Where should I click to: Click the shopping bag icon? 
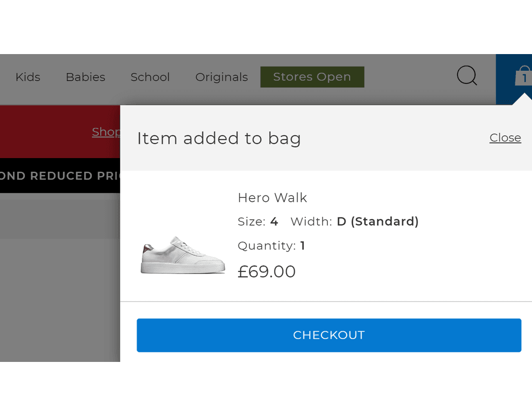click(523, 77)
